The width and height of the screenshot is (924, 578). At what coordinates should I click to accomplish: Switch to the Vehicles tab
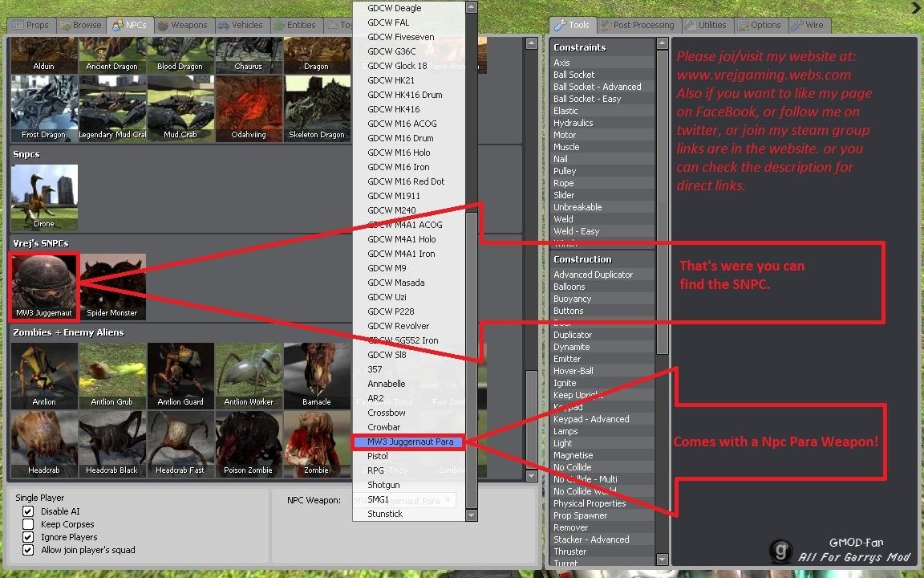(241, 26)
